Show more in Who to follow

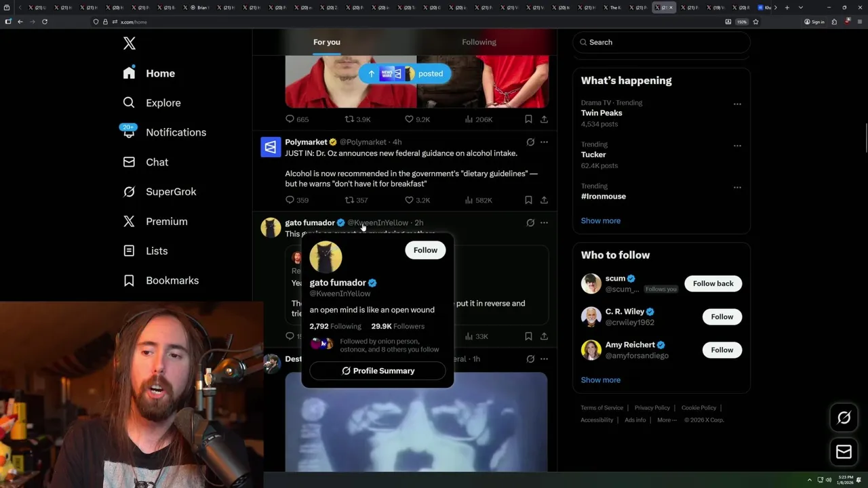pos(601,380)
